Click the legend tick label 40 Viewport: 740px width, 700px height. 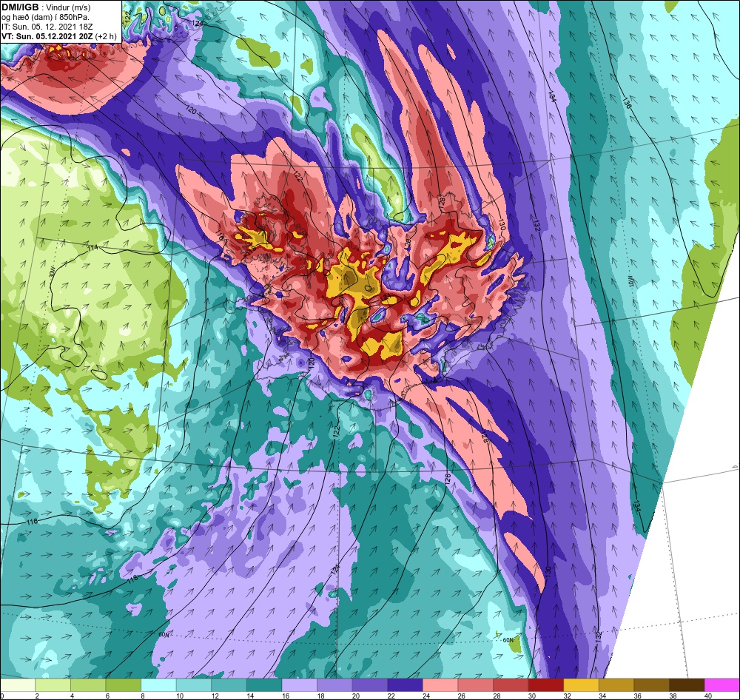707,696
